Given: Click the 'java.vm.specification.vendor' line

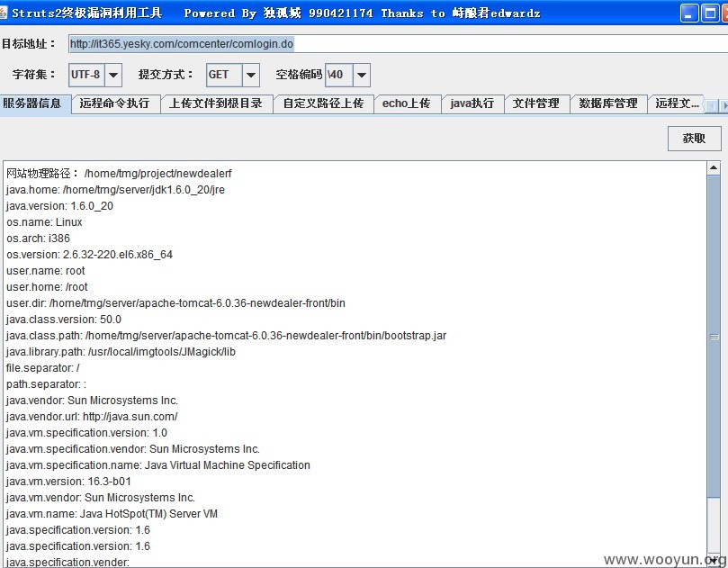Looking at the screenshot, I should (x=133, y=449).
